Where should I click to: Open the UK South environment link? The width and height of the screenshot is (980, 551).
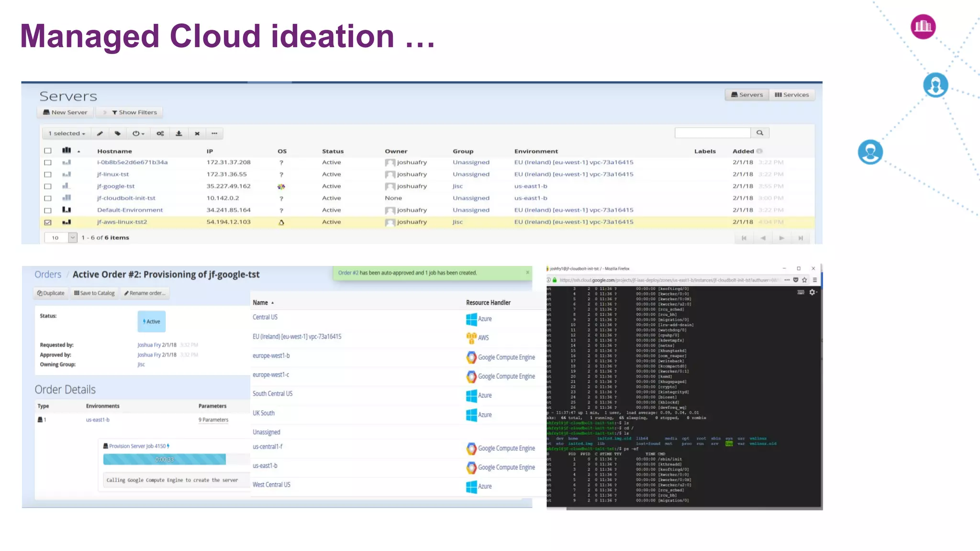coord(264,413)
